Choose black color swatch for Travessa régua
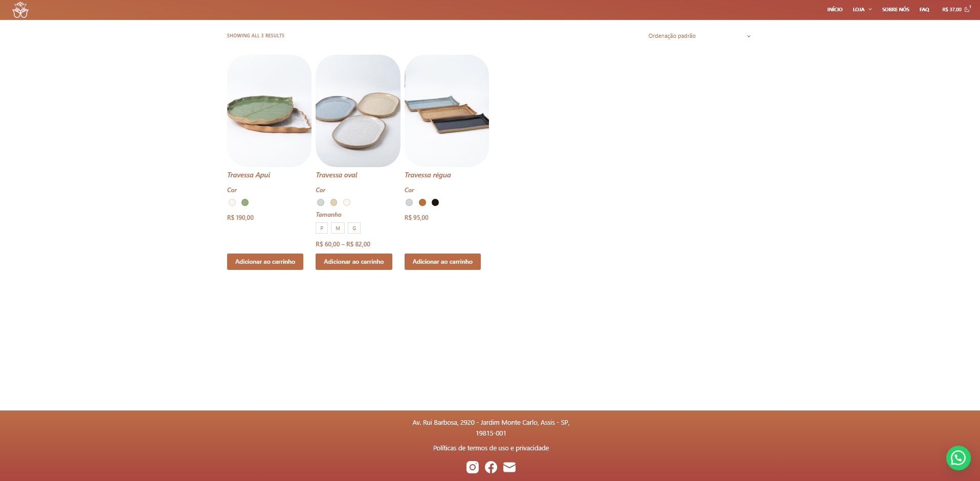The width and height of the screenshot is (980, 481). (x=435, y=202)
